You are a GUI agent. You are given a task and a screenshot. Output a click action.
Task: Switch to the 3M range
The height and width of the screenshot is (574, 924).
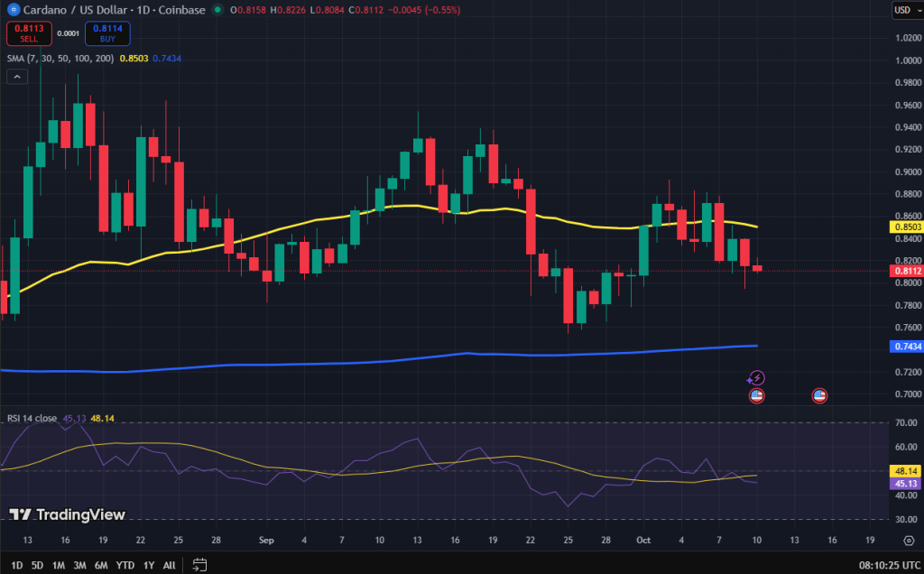tap(79, 565)
